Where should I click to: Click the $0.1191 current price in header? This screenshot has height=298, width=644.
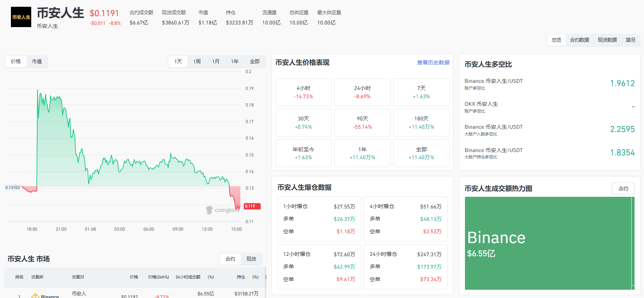tap(104, 14)
